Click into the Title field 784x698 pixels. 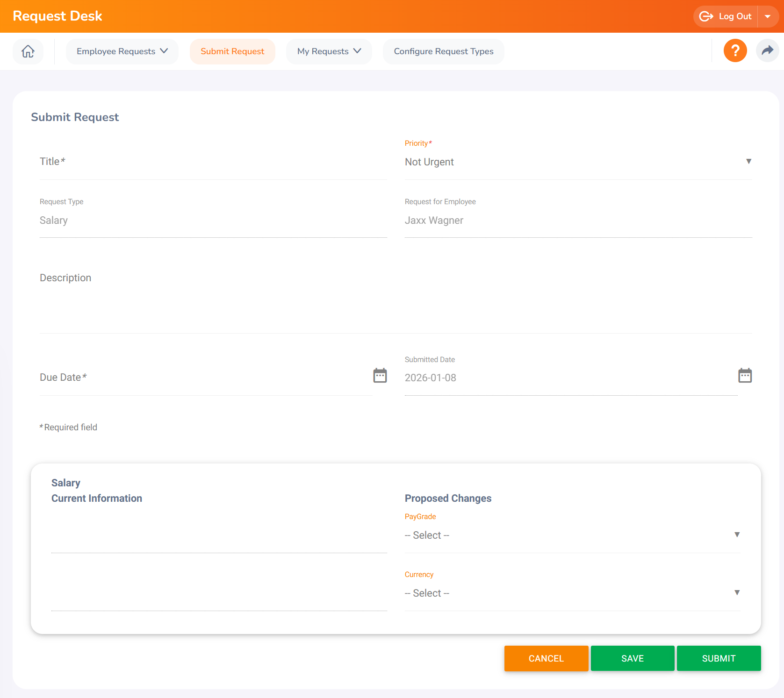coord(213,162)
